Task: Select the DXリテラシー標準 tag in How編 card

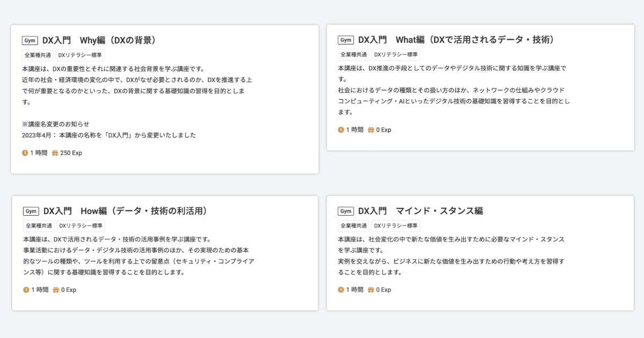Action: click(80, 226)
